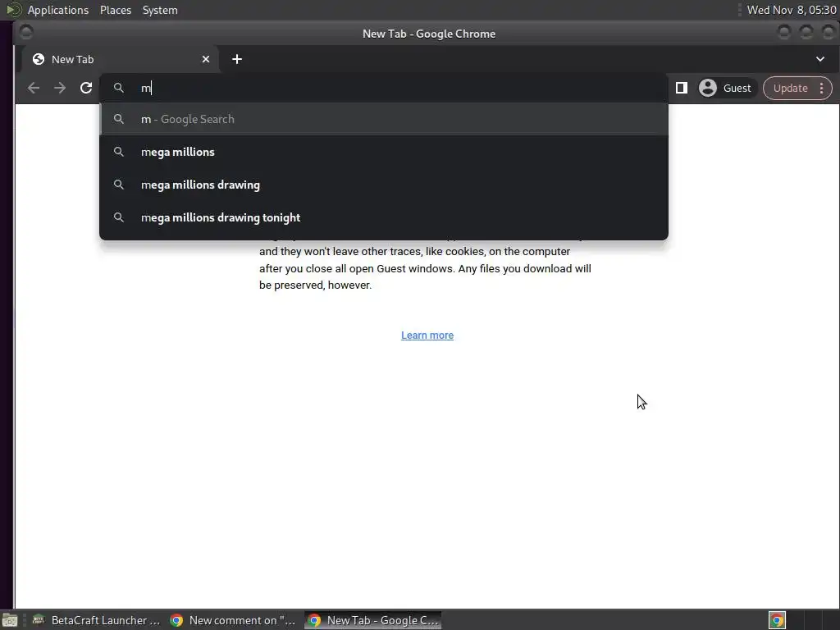
Task: Click the Chrome icon in the tray
Action: [777, 620]
